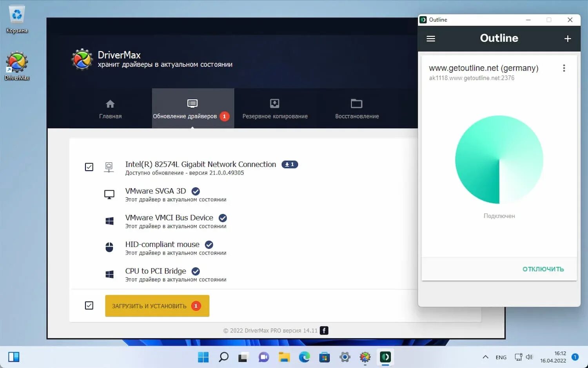Screen dimensions: 588x368
Task: Click the www.getoutline.net (germany) server name
Action: [484, 68]
